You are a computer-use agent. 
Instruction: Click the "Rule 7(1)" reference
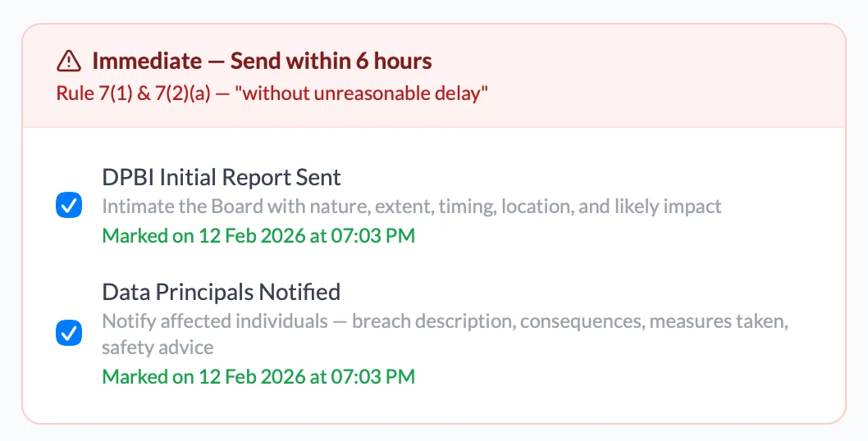89,93
